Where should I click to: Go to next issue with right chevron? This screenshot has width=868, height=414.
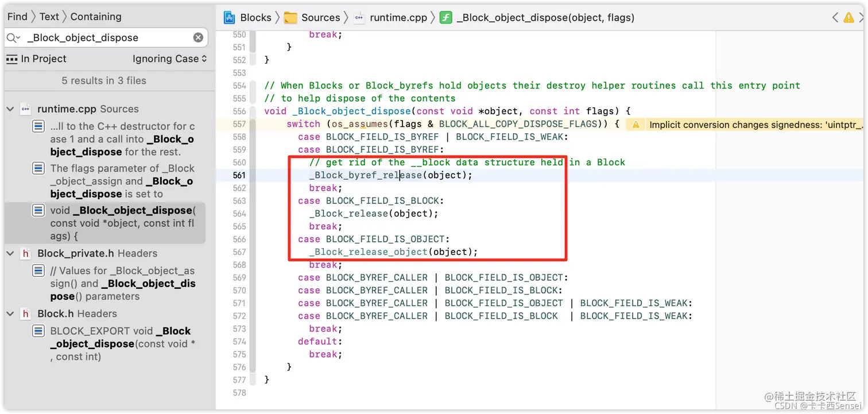(862, 18)
